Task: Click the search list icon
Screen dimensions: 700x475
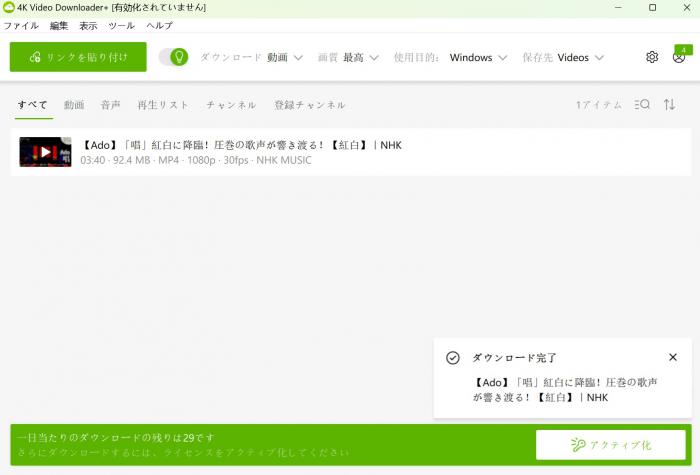Action: (642, 104)
